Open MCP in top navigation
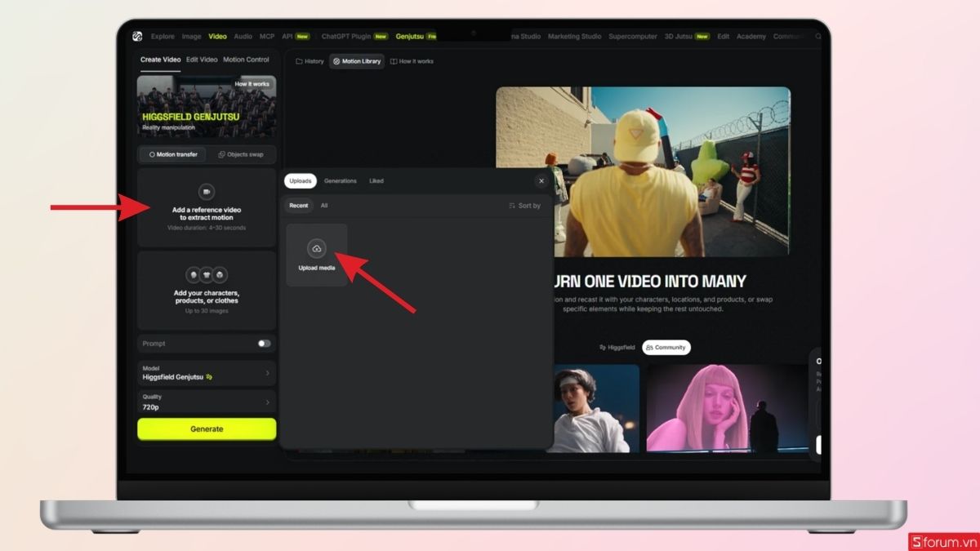Screen dimensions: 980x551 tap(267, 37)
